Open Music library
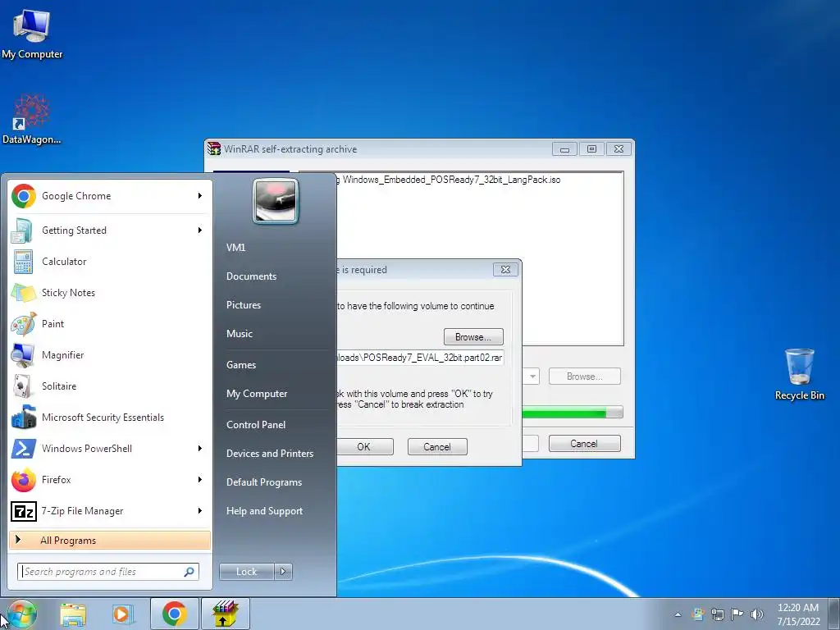Image resolution: width=840 pixels, height=630 pixels. pyautogui.click(x=240, y=334)
